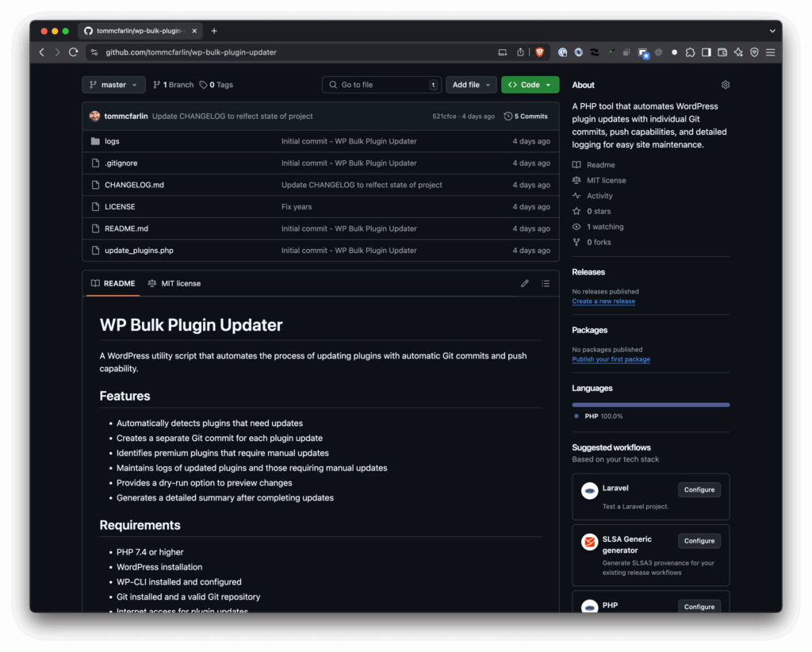Click the Brave Shields lion icon
This screenshot has width=812, height=652.
(540, 52)
